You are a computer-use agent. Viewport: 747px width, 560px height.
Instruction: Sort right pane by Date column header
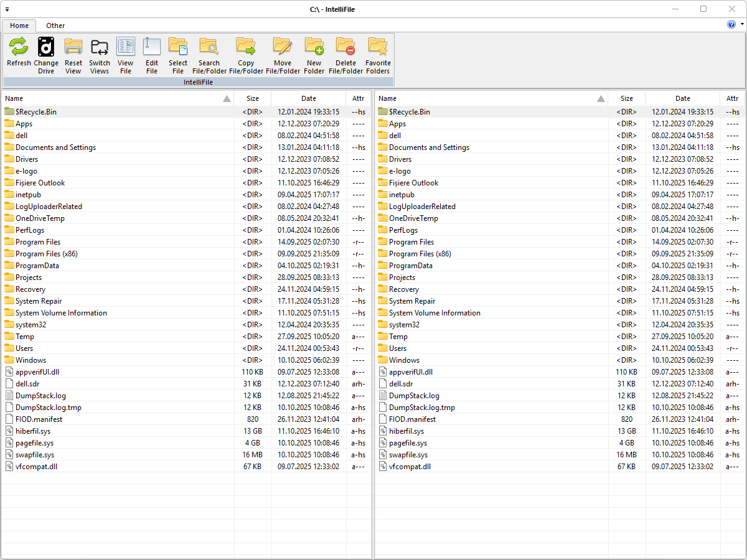point(682,98)
